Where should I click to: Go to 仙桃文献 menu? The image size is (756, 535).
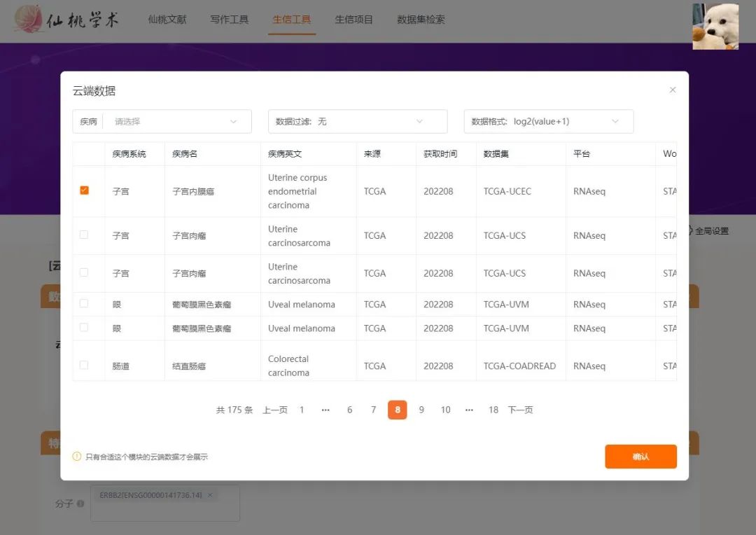coord(167,20)
